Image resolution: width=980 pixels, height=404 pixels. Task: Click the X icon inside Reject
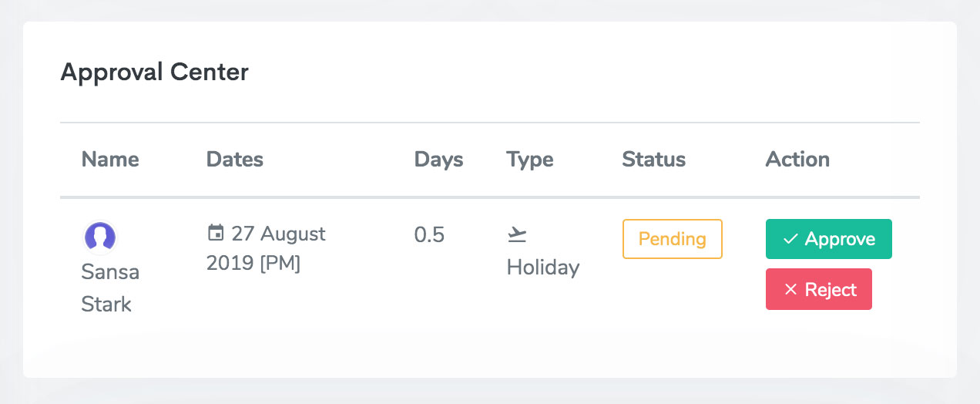point(790,290)
